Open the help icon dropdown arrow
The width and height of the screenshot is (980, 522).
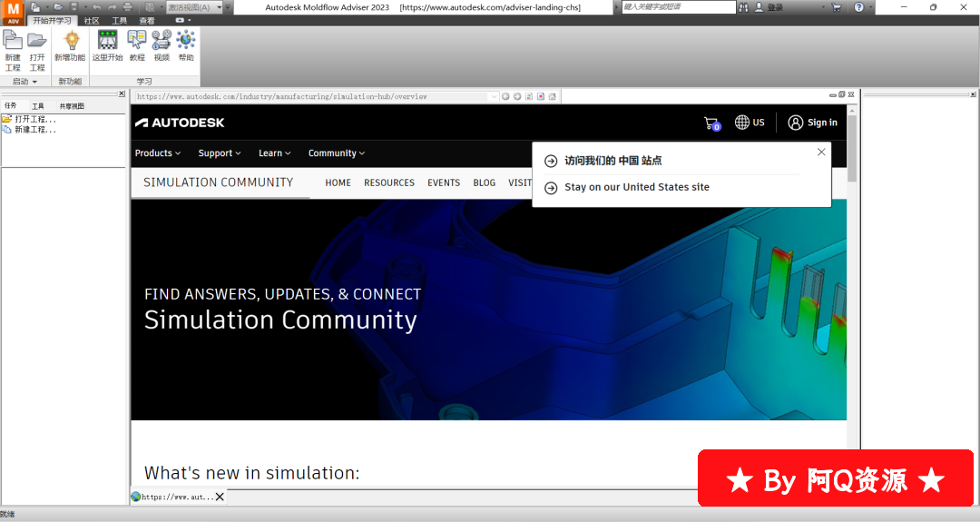870,7
